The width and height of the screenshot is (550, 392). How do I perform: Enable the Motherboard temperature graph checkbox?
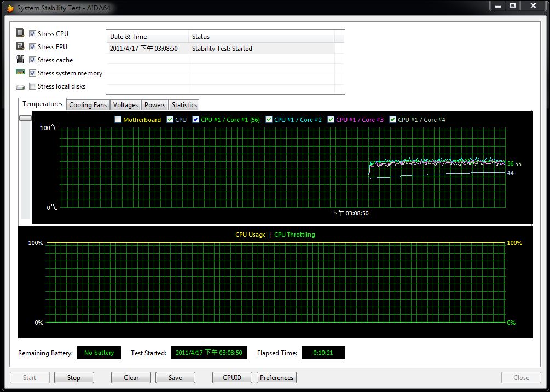tap(118, 120)
